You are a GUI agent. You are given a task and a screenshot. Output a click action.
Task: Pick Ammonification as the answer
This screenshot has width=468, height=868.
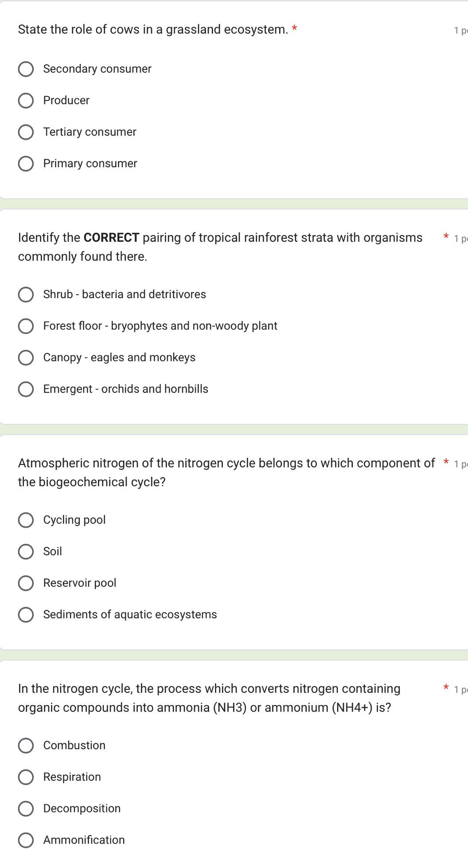[x=26, y=840]
